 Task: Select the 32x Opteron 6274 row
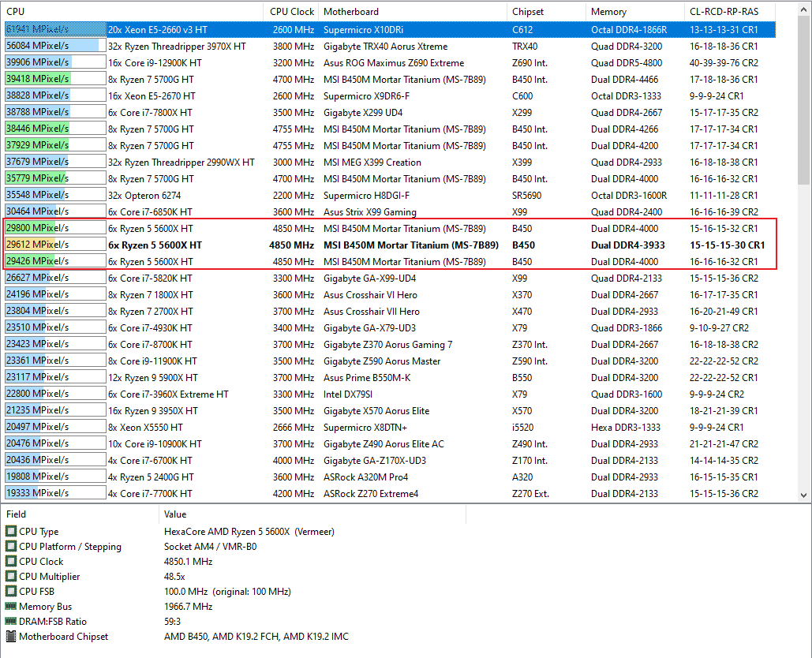point(390,195)
